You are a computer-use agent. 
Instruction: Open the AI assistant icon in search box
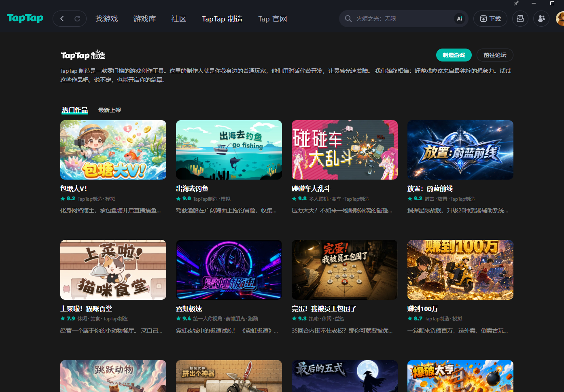pyautogui.click(x=460, y=19)
